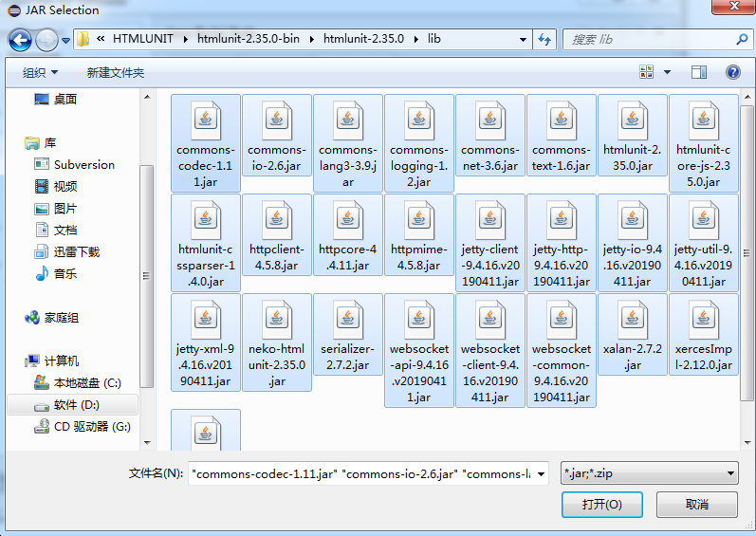Select xalan-2.7.2.jar file
Image resolution: width=756 pixels, height=536 pixels.
point(633,335)
